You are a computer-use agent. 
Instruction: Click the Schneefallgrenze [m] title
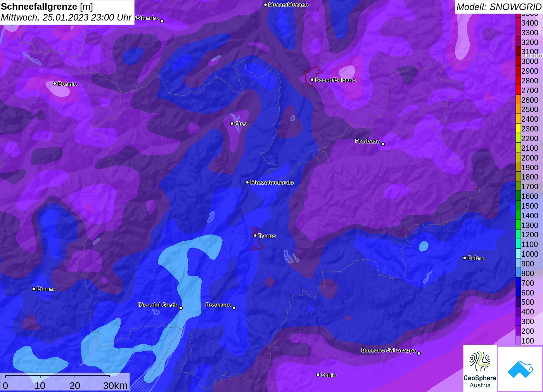47,7
